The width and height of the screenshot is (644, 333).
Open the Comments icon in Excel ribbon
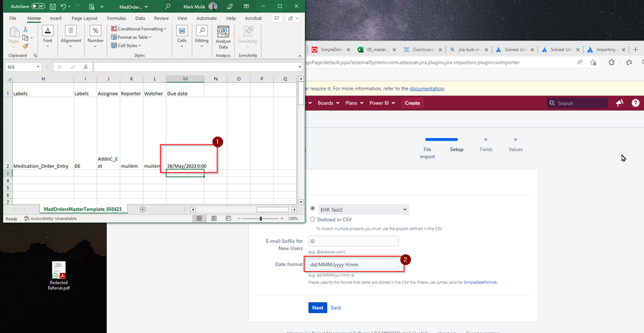coord(278,19)
